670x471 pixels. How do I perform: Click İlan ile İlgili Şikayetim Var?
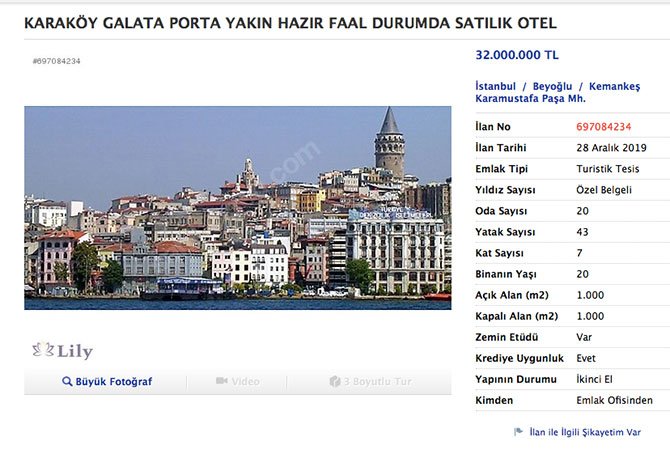pyautogui.click(x=585, y=432)
